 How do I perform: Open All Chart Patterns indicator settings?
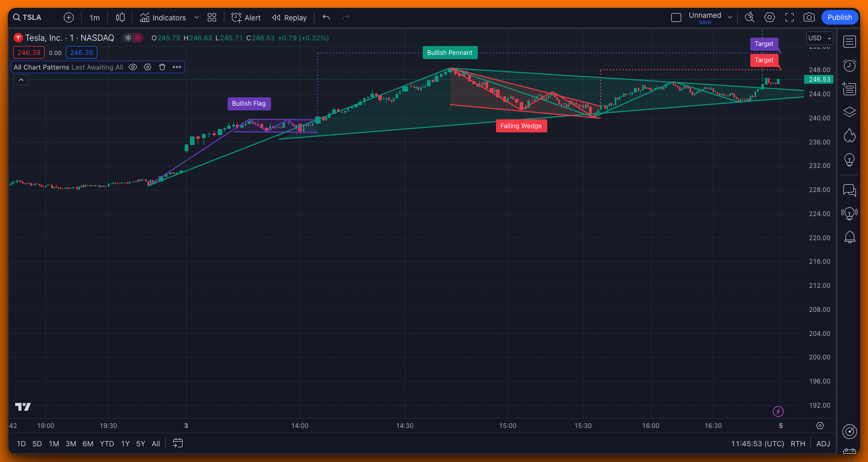pos(148,67)
